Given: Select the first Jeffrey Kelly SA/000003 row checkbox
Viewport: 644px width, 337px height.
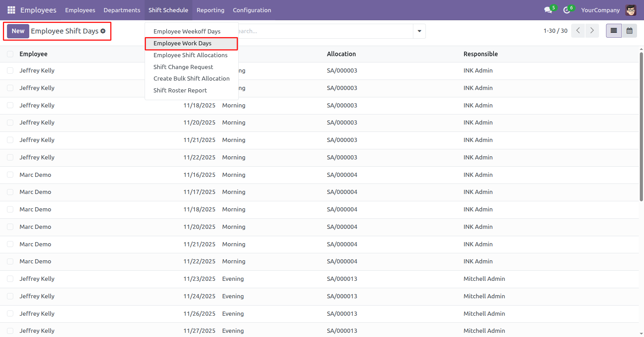Looking at the screenshot, I should tap(10, 70).
